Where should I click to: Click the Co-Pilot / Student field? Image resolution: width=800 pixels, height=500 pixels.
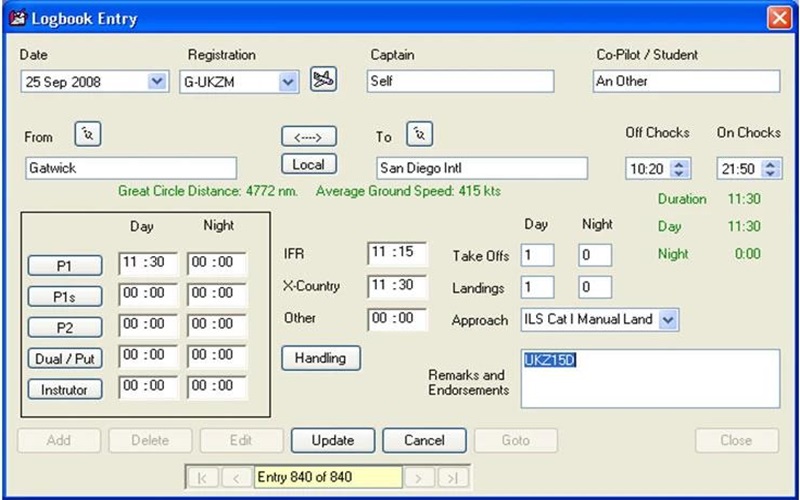pyautogui.click(x=686, y=82)
